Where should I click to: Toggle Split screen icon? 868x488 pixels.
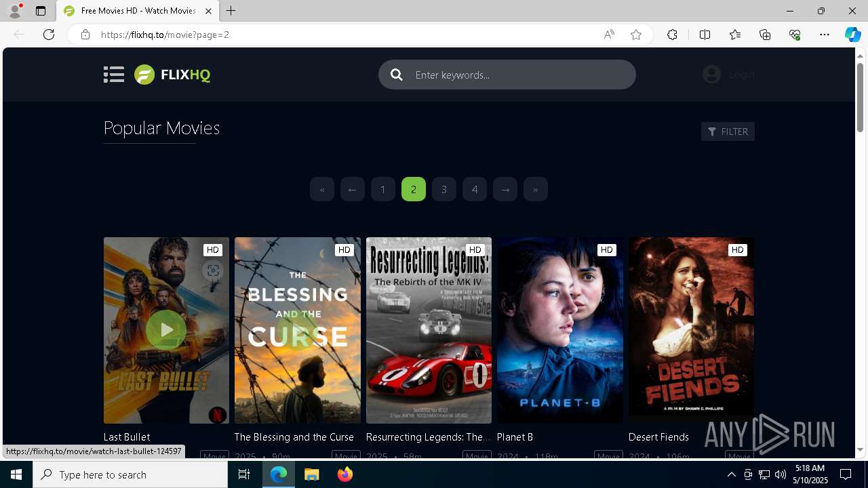tap(705, 35)
